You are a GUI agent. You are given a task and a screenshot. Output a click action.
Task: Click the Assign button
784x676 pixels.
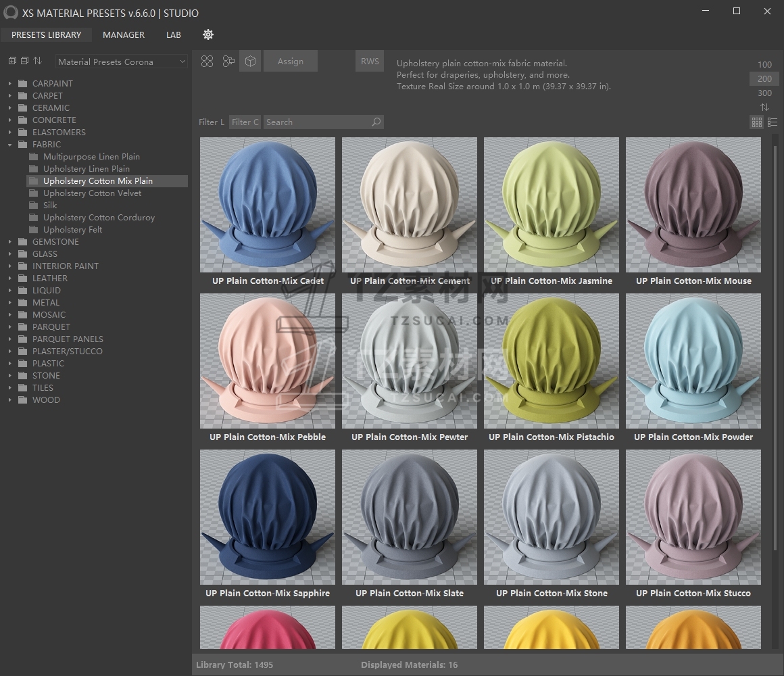click(291, 61)
